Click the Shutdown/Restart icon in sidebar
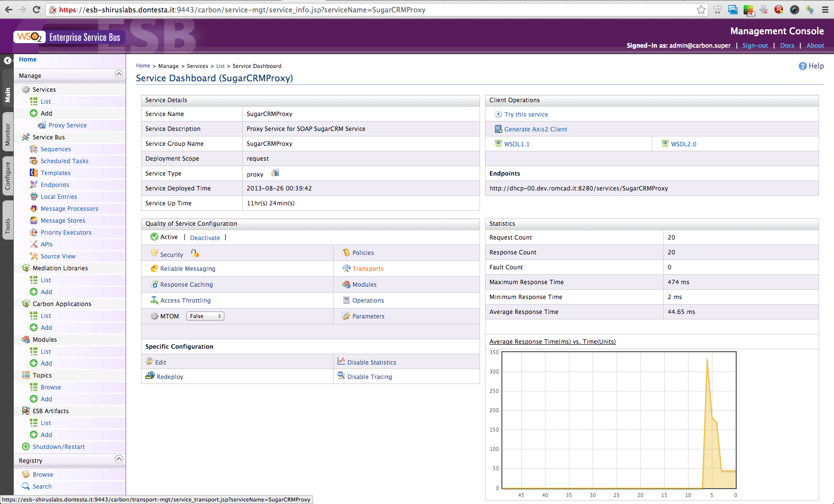Screen dimensions: 834x504 click(x=26, y=446)
